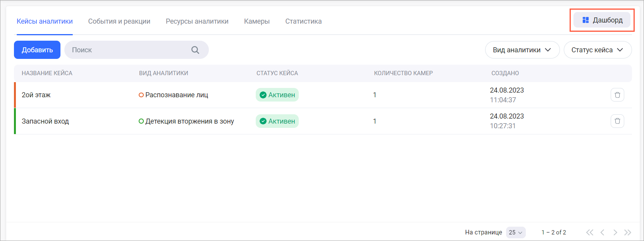The height and width of the screenshot is (241, 644).
Task: Jump to the last page of results
Action: [628, 232]
